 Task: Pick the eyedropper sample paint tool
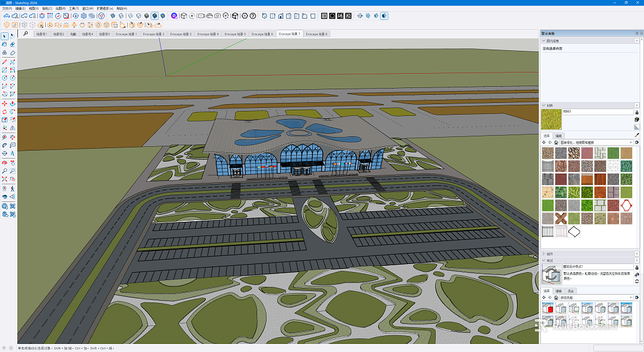tap(637, 135)
